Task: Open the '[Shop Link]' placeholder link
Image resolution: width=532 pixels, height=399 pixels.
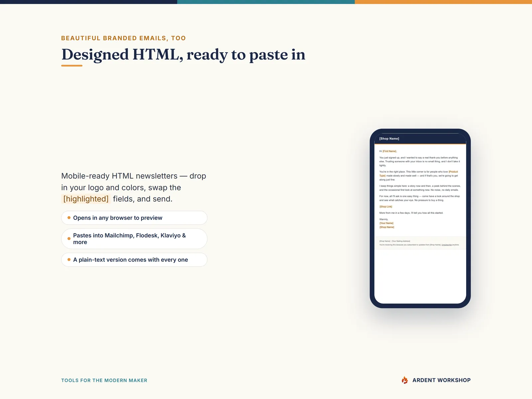Action: coord(386,206)
